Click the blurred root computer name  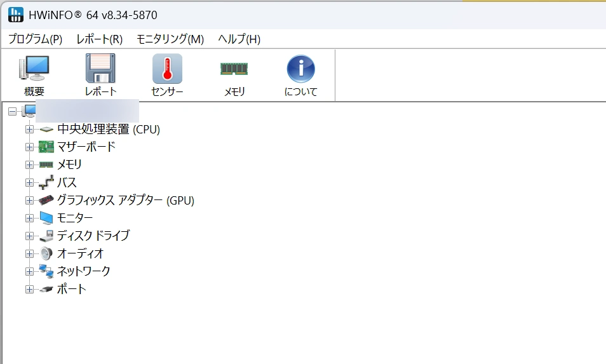[x=88, y=111]
